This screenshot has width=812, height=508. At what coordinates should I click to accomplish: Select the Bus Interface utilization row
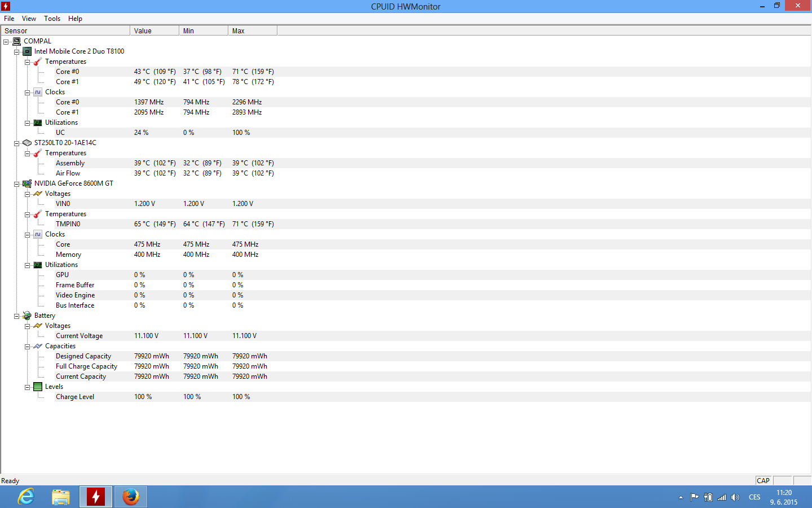[405, 305]
